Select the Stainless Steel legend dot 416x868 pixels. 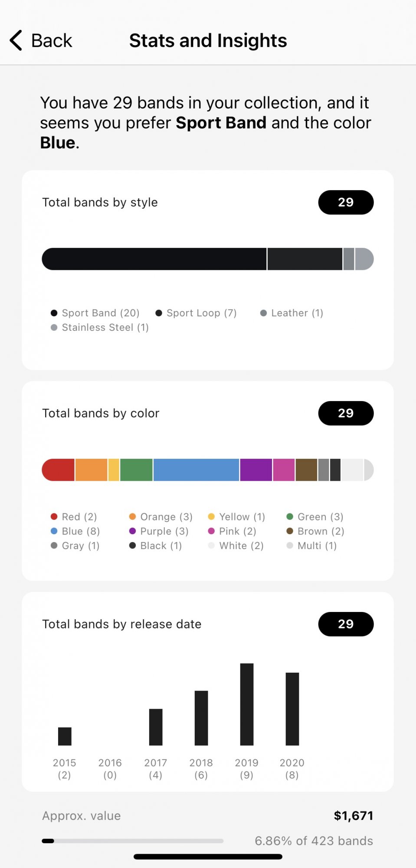coord(54,327)
